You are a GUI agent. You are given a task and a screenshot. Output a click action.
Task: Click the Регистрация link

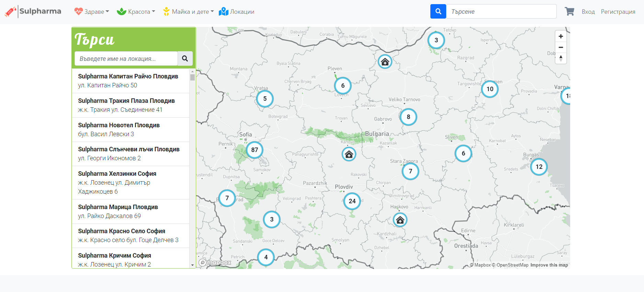618,12
